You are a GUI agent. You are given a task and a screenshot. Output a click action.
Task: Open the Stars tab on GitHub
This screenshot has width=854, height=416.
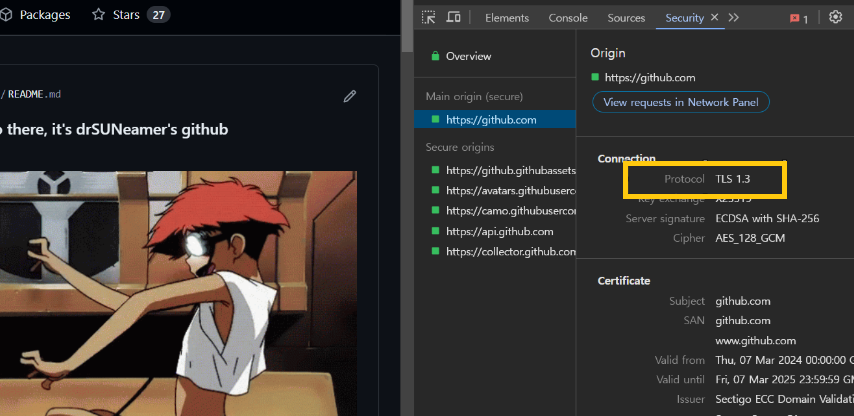(x=131, y=15)
